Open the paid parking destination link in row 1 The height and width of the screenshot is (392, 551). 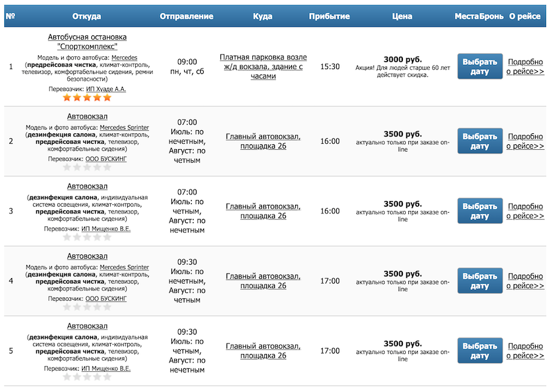pyautogui.click(x=263, y=67)
